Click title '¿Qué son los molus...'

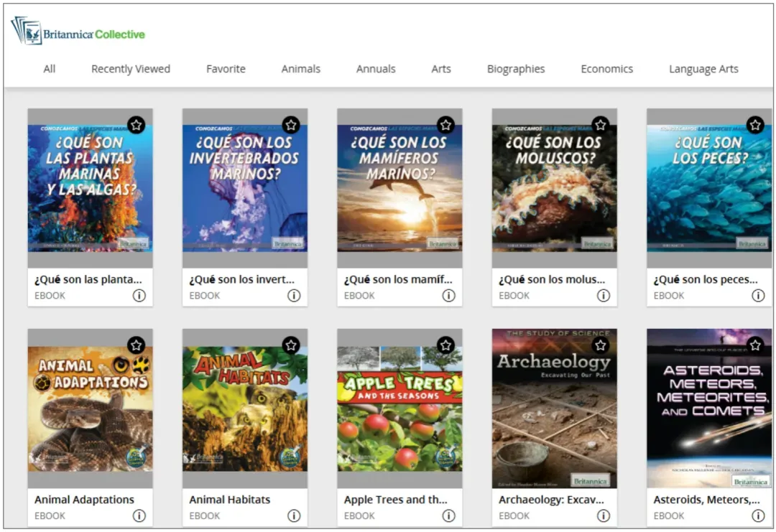552,279
